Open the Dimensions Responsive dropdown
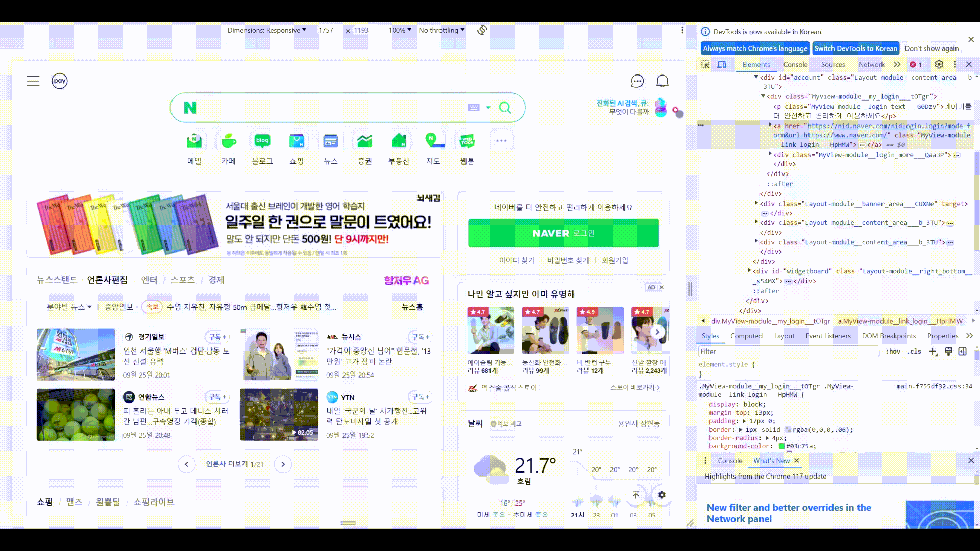The height and width of the screenshot is (551, 980). [x=267, y=30]
